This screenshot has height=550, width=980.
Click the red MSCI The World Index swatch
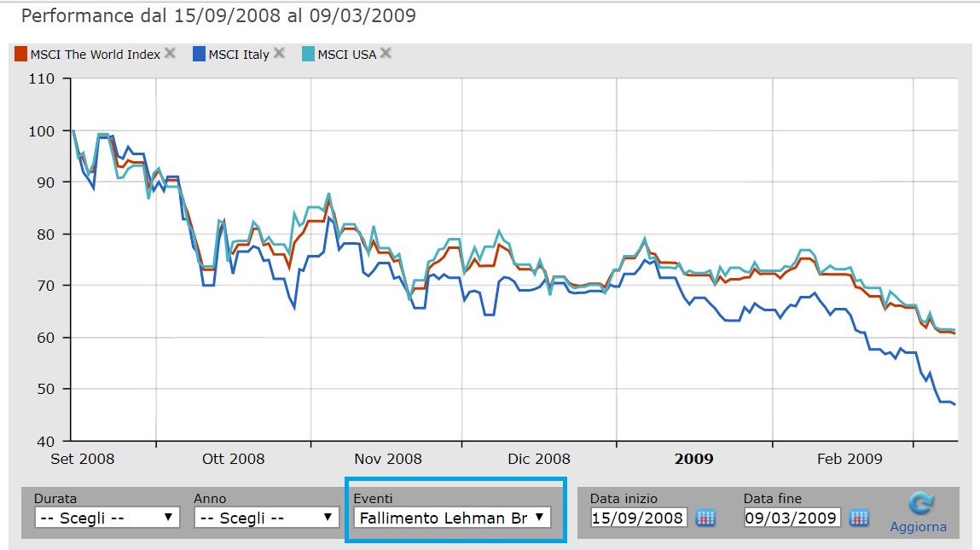[20, 54]
